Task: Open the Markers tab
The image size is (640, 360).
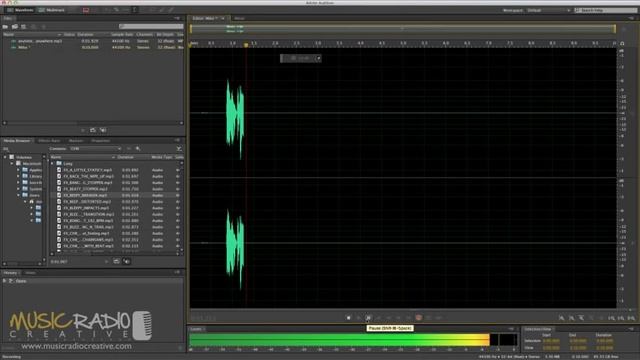Action: pos(76,141)
